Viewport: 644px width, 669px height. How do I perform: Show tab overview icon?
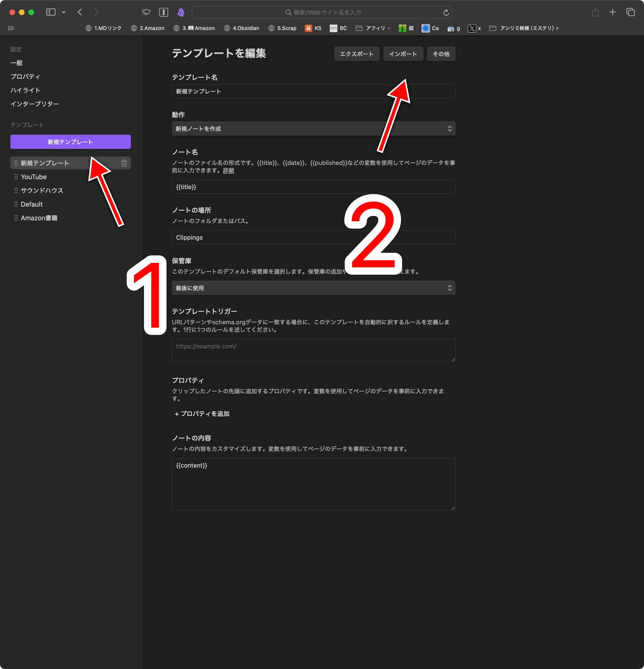pyautogui.click(x=630, y=12)
